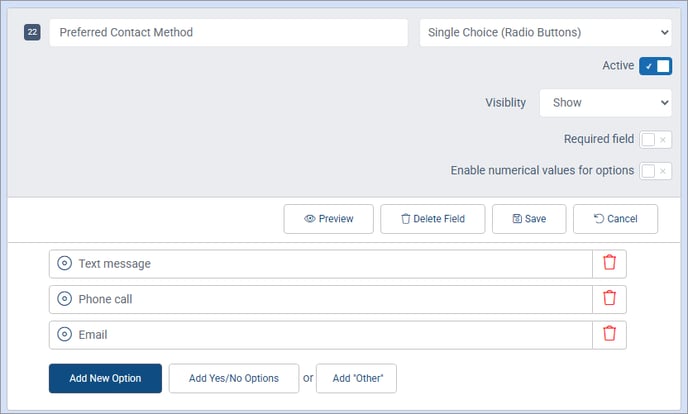
Task: Click the Delete Field button
Action: (432, 219)
